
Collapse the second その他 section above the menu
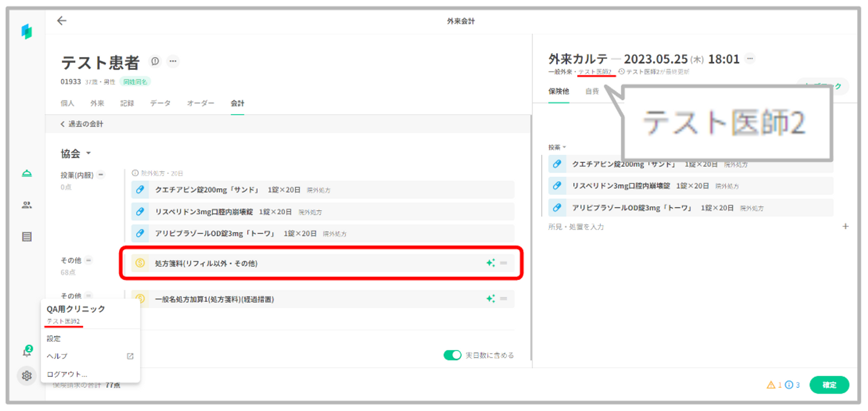[89, 296]
